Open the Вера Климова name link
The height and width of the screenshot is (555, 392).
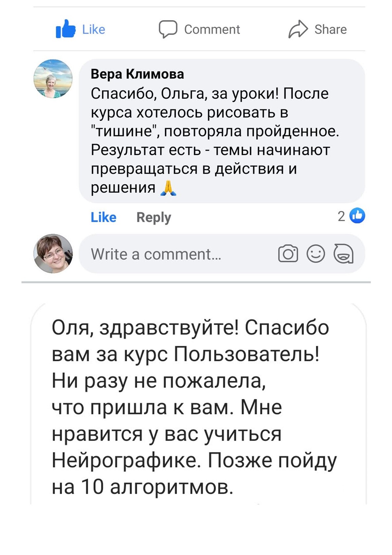[x=137, y=74]
